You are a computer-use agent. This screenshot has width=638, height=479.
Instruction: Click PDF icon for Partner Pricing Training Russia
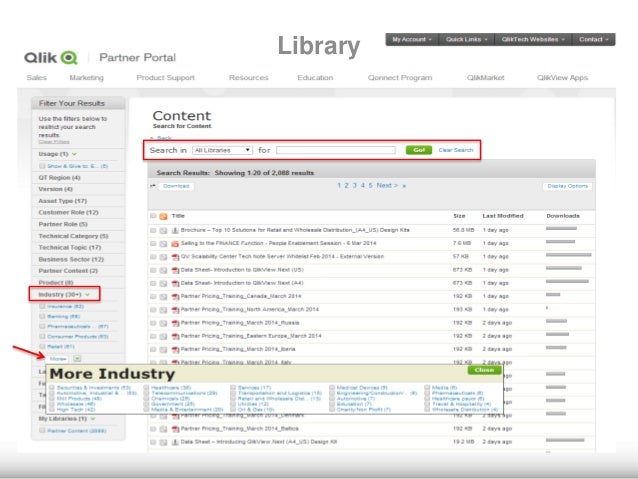[x=175, y=323]
